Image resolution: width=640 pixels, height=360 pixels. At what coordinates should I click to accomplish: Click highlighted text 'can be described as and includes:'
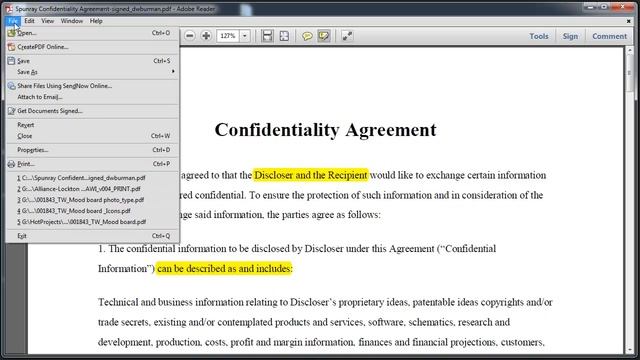224,269
